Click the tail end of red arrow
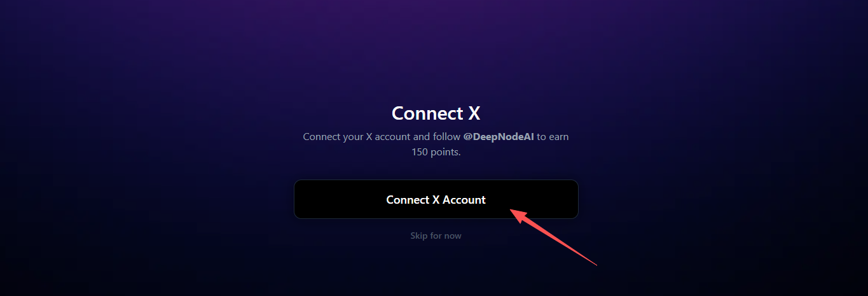Image resolution: width=868 pixels, height=296 pixels. (596, 264)
